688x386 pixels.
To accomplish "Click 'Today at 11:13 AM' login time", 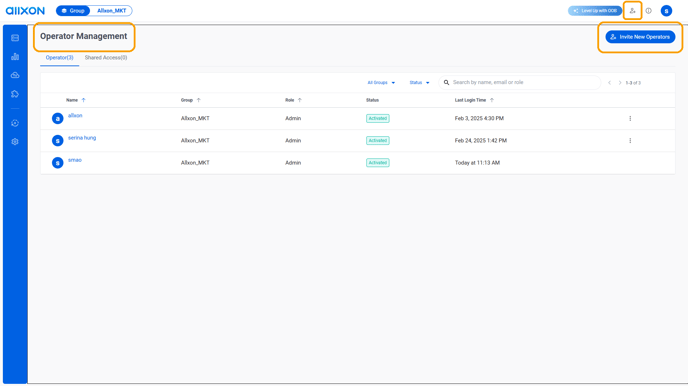I will pos(477,163).
